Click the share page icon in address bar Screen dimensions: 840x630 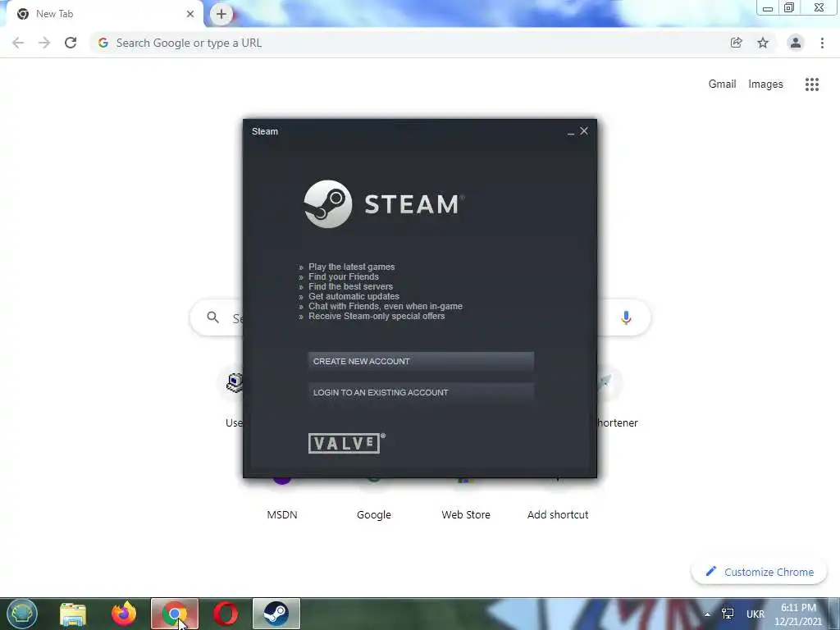pyautogui.click(x=737, y=43)
